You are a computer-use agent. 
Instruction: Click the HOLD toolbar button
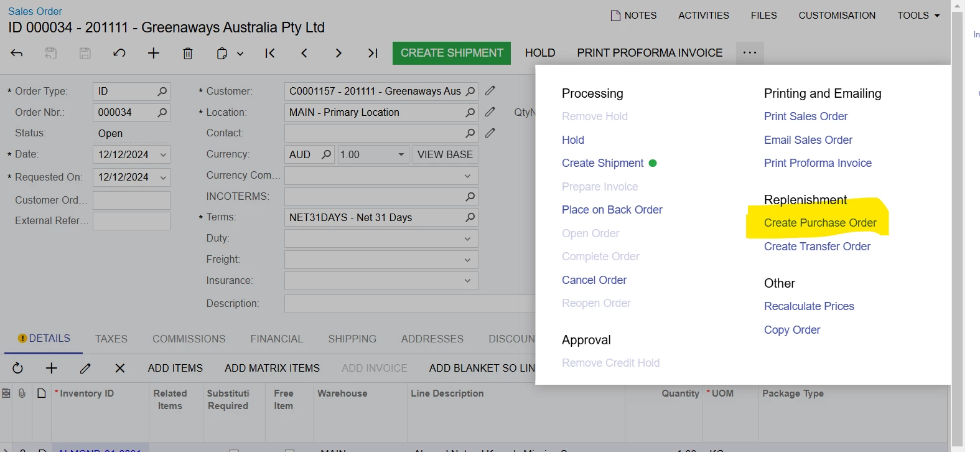coord(540,53)
